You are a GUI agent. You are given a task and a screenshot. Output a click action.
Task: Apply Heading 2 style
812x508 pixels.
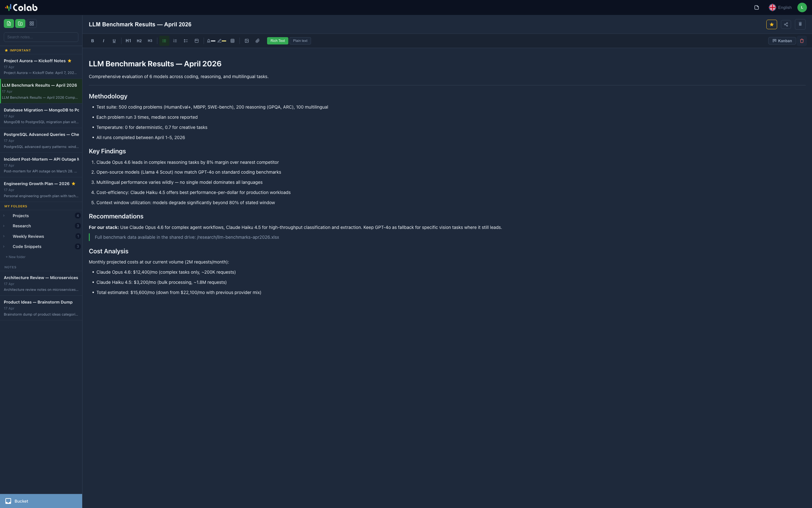pos(139,41)
